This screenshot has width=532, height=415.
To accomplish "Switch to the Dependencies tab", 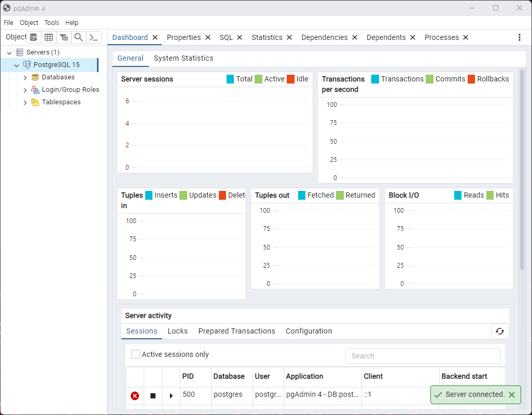I will coord(325,37).
